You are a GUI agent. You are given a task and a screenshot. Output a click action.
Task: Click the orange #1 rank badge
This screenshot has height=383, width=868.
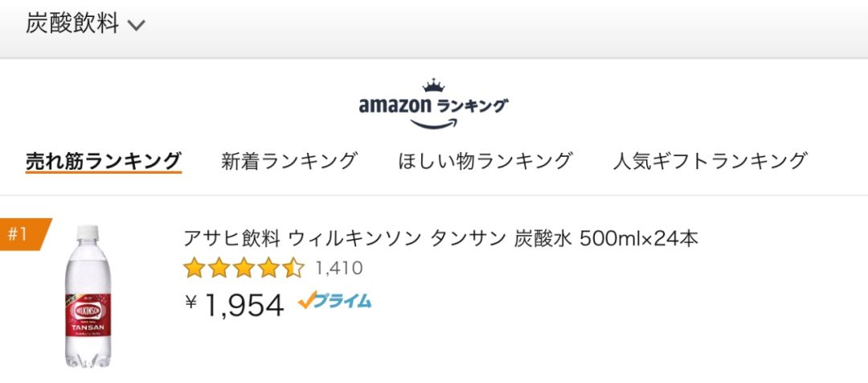[x=21, y=234]
